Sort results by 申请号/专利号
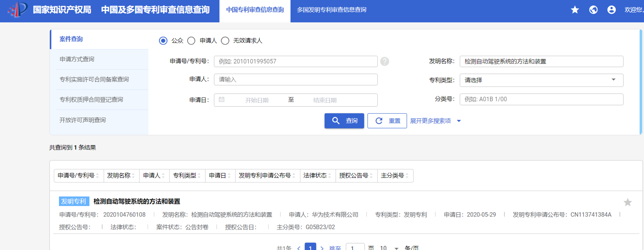The image size is (644, 250). click(79, 176)
